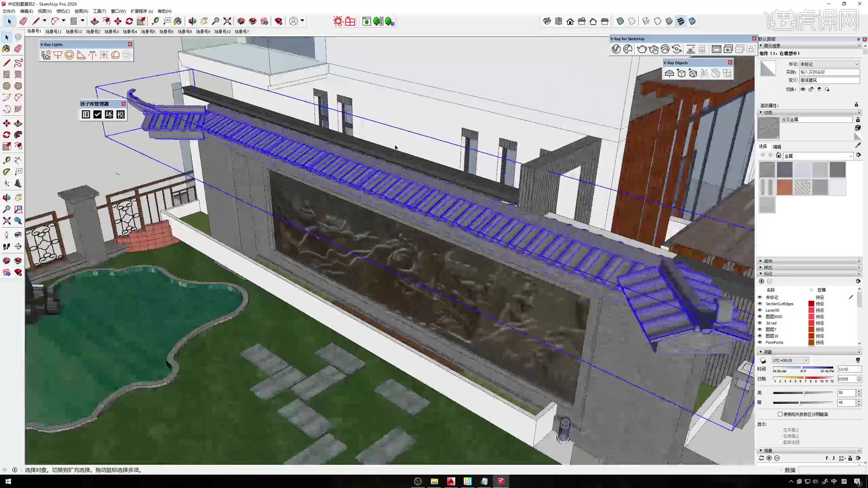Click the 压花金属 material name field
868x488 pixels.
816,120
